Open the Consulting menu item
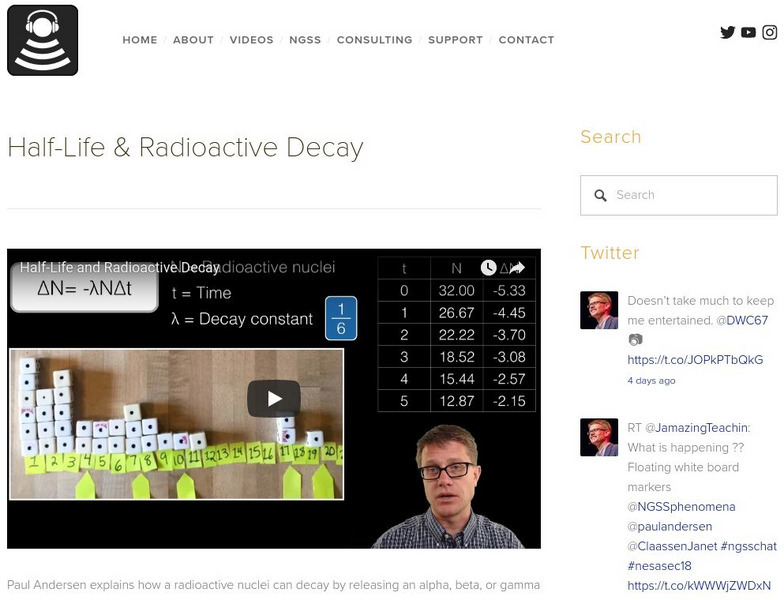 [x=374, y=40]
